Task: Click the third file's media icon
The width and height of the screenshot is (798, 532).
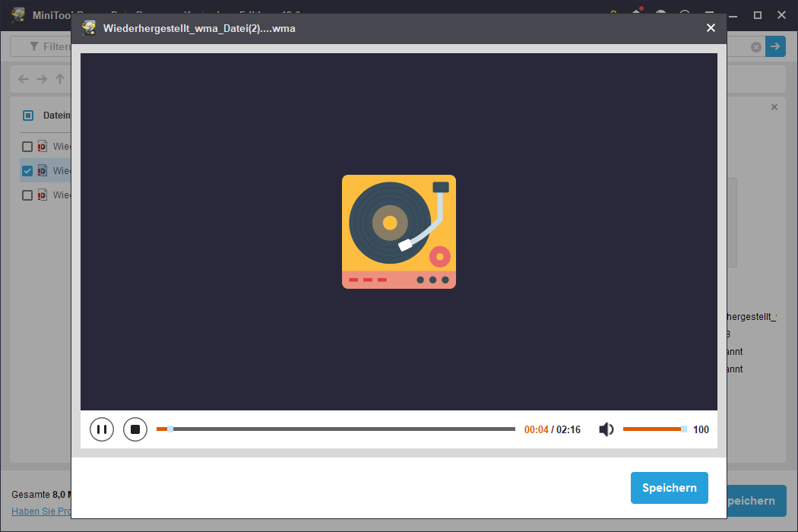Action: (43, 195)
